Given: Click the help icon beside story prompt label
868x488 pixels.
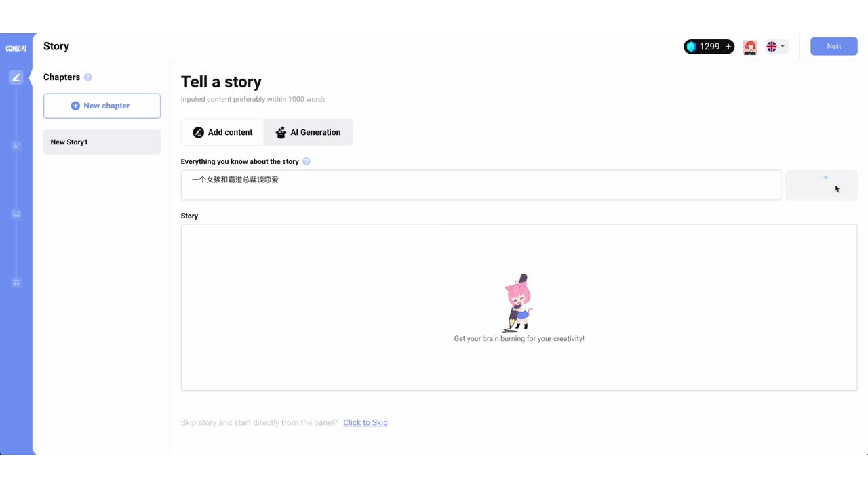Looking at the screenshot, I should 307,162.
